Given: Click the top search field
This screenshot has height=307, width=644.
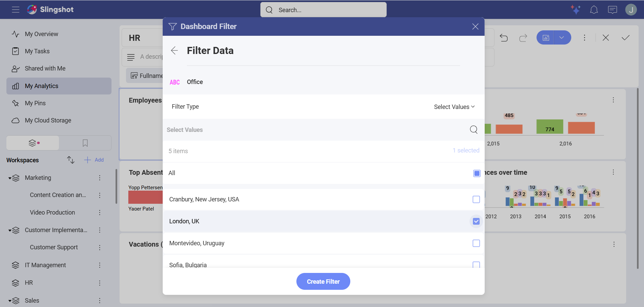Looking at the screenshot, I should [x=323, y=10].
